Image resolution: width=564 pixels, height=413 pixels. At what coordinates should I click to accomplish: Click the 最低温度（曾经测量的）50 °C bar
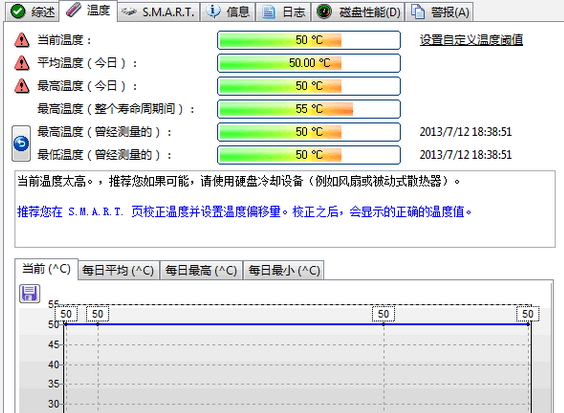tap(309, 155)
